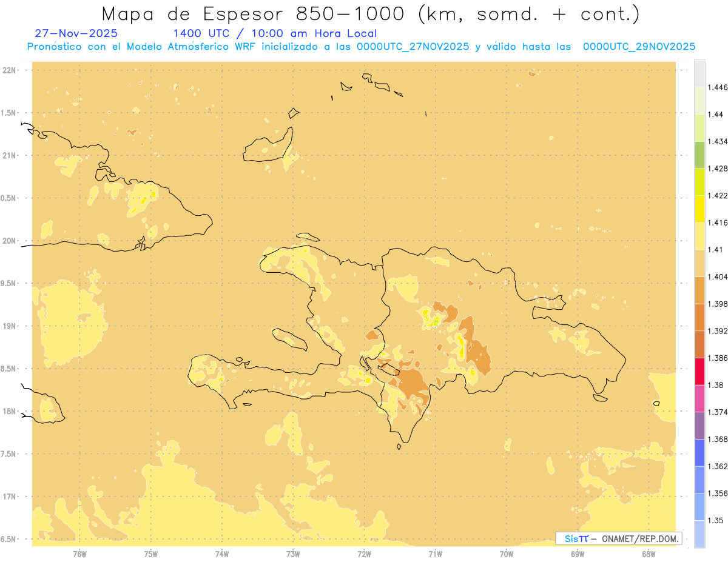Image resolution: width=728 pixels, height=562 pixels.
Task: Click the '72W' longitude label
Action: pyautogui.click(x=364, y=554)
